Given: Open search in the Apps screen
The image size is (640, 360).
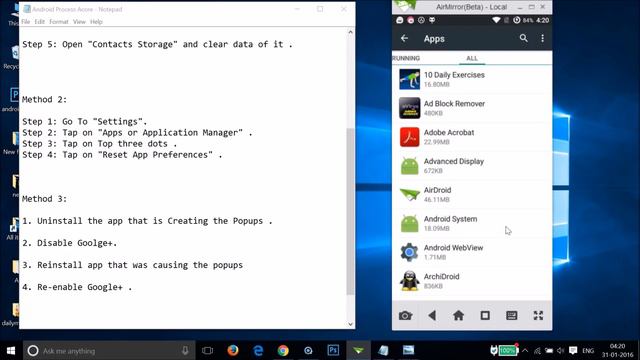Looking at the screenshot, I should pyautogui.click(x=523, y=38).
